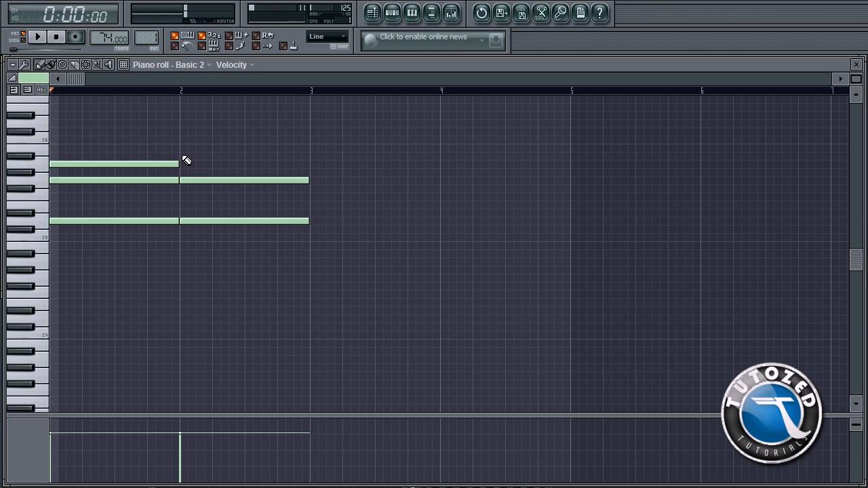This screenshot has width=868, height=488.
Task: Open project info document icon
Action: click(x=580, y=12)
